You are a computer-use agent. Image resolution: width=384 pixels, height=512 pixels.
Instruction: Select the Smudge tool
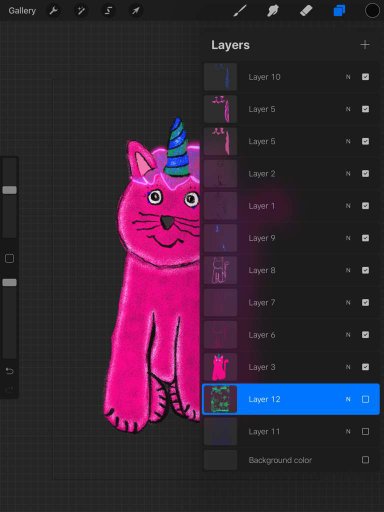coord(273,11)
